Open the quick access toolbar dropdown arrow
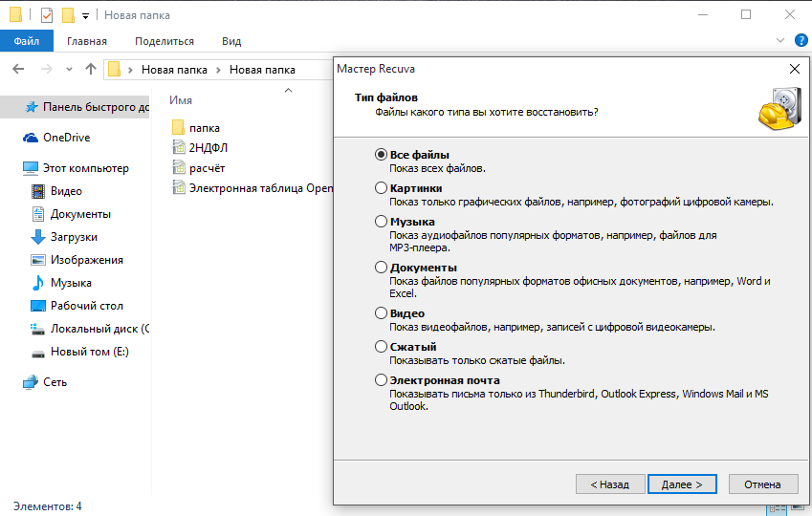 [x=85, y=15]
